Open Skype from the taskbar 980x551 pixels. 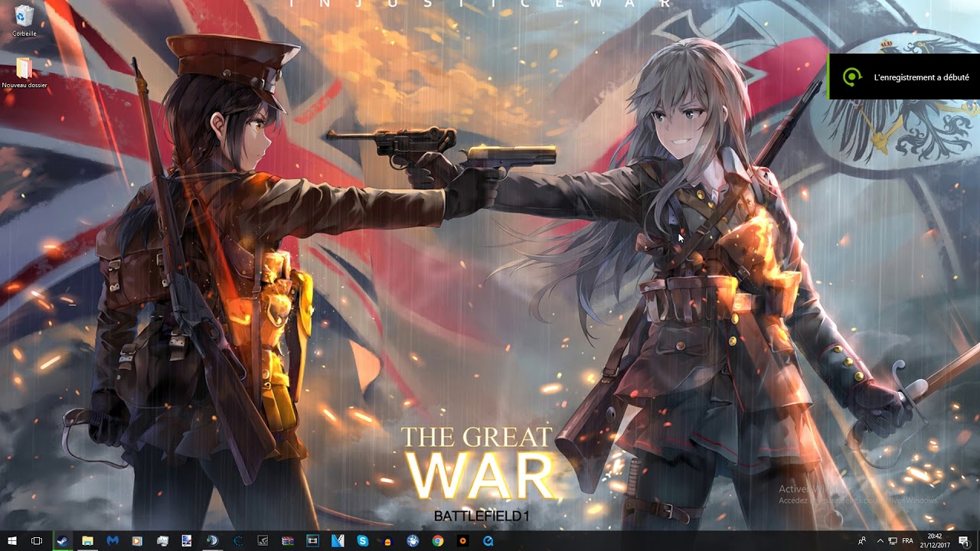point(362,540)
